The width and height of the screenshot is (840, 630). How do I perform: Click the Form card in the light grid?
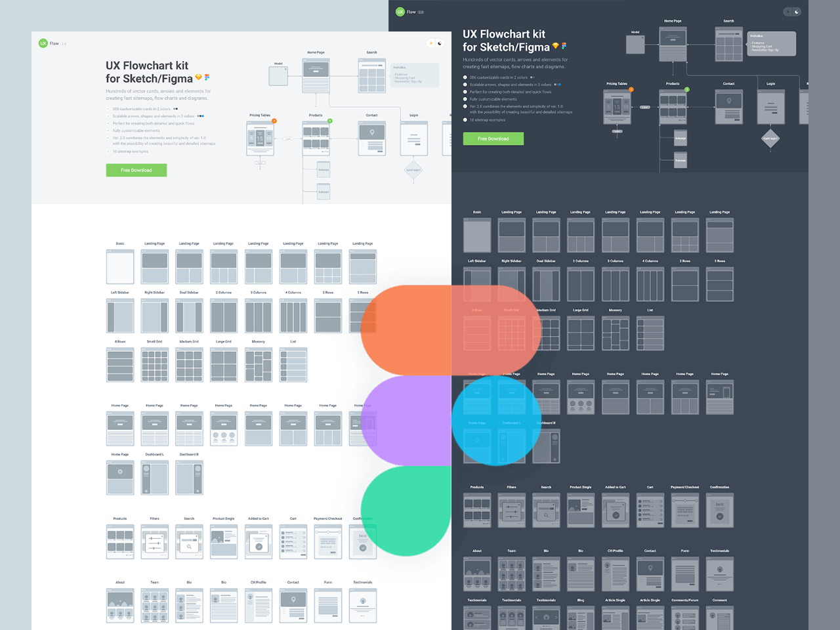coord(328,606)
